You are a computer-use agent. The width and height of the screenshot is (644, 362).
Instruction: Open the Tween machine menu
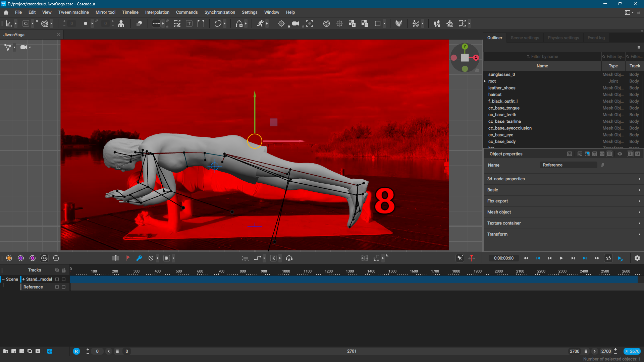coord(73,12)
